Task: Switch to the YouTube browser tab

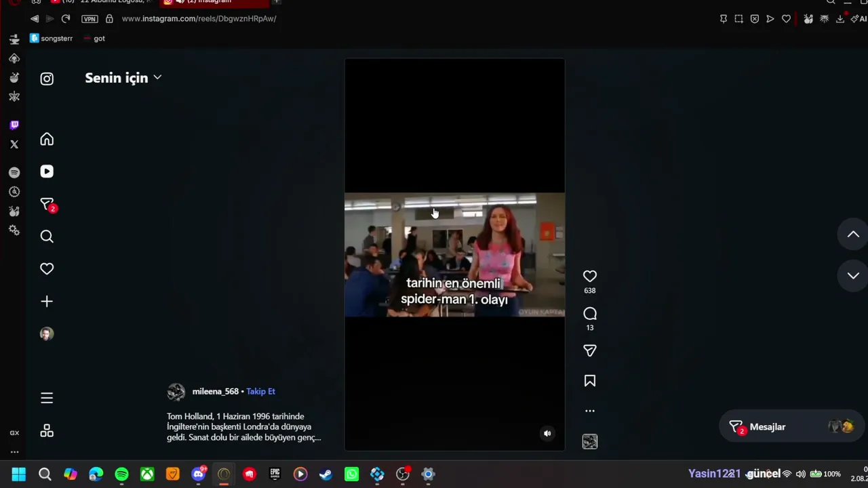Action: pos(102,2)
